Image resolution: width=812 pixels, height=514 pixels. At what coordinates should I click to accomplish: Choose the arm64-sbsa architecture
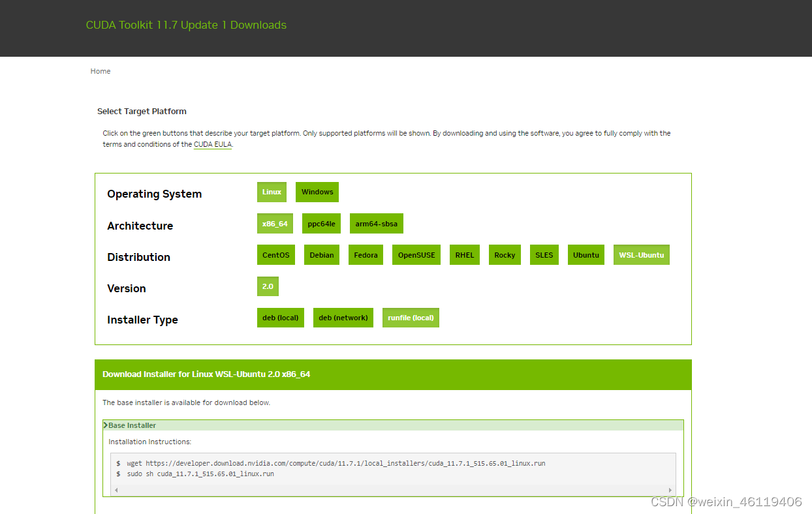[x=377, y=224]
